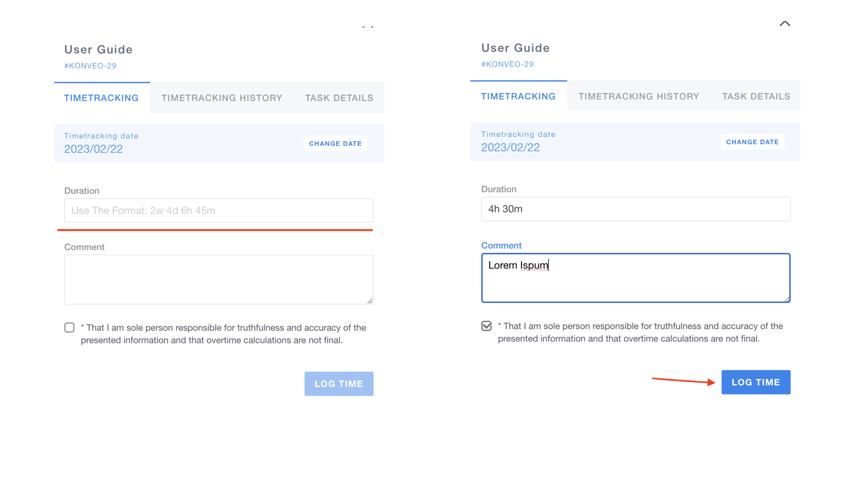Click CHANGE DATE in the empty form

(x=335, y=144)
